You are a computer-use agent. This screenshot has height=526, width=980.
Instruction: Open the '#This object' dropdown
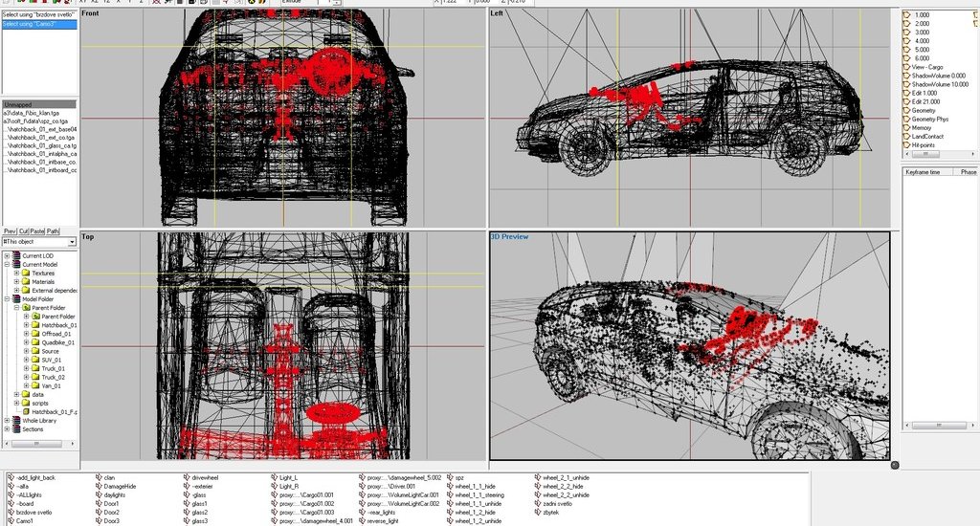point(72,242)
